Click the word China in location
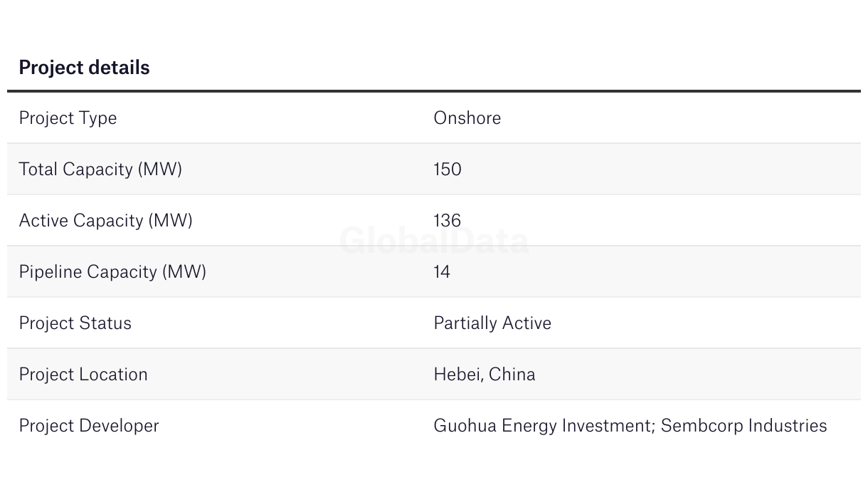The height and width of the screenshot is (480, 868). click(x=512, y=375)
